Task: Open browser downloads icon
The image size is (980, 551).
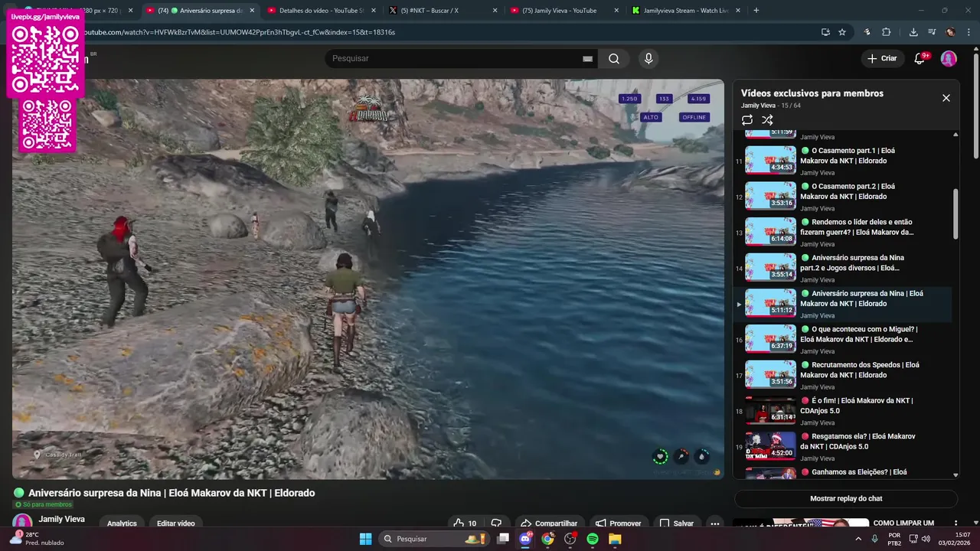Action: point(913,32)
